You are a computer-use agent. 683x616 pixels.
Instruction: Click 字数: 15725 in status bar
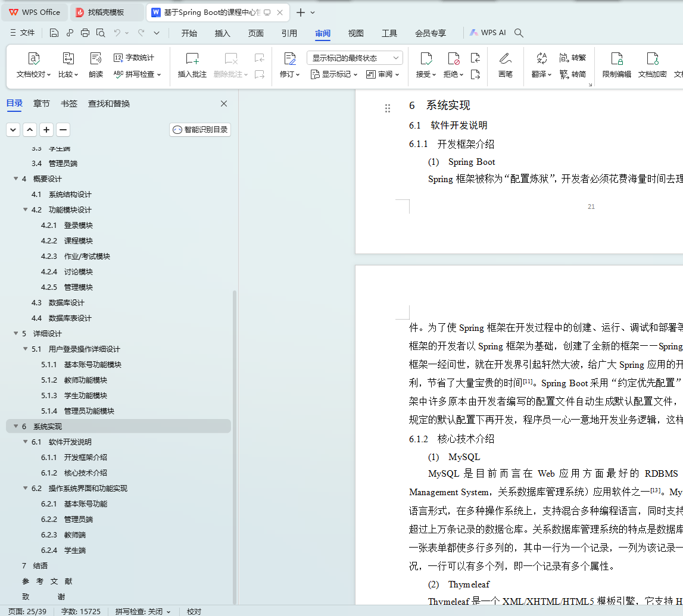[80, 611]
